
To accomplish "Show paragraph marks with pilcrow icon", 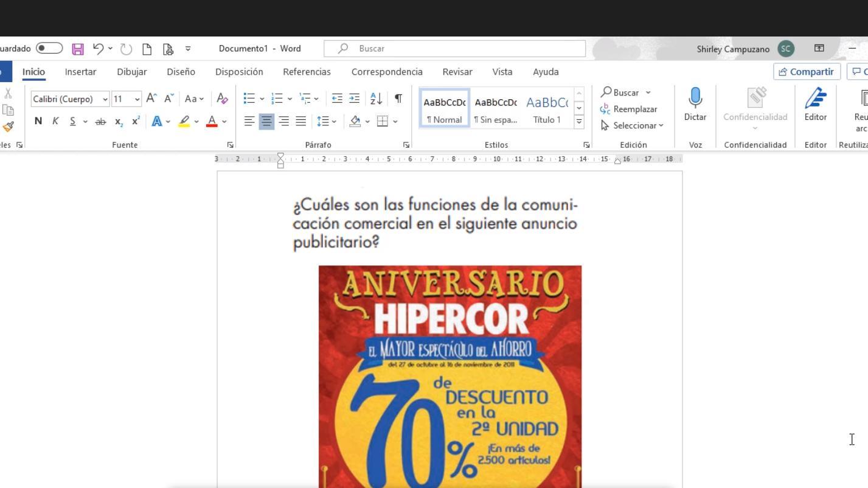I will click(398, 99).
